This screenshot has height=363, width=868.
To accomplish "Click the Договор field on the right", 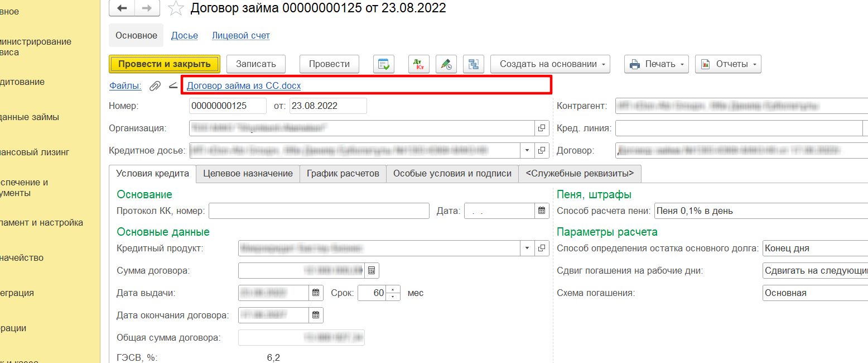I will click(x=741, y=150).
